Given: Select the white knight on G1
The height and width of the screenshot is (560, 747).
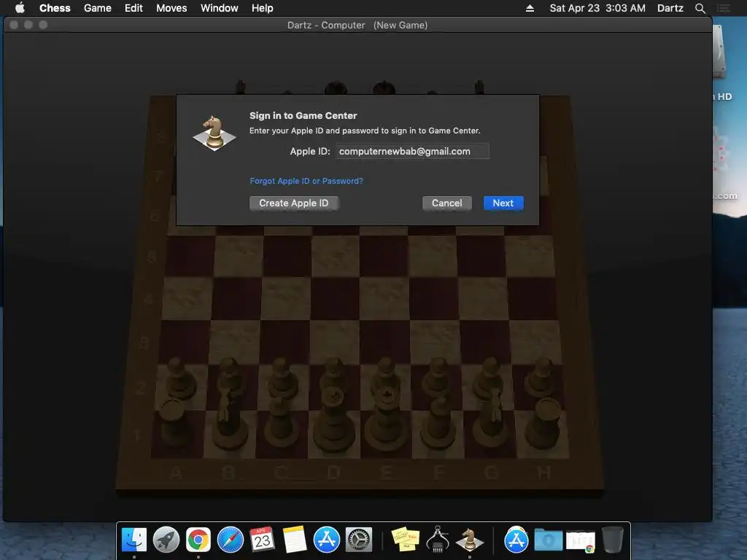Looking at the screenshot, I should click(491, 419).
